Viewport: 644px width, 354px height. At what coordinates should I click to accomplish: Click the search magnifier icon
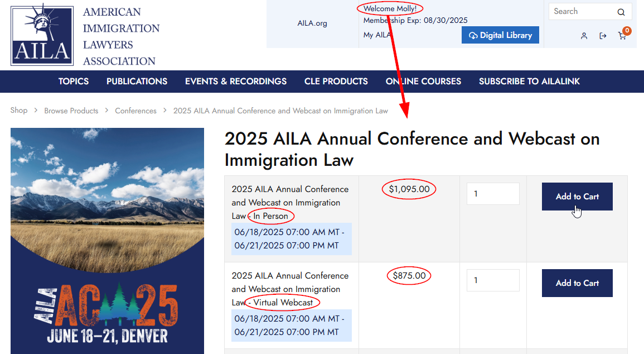click(621, 12)
